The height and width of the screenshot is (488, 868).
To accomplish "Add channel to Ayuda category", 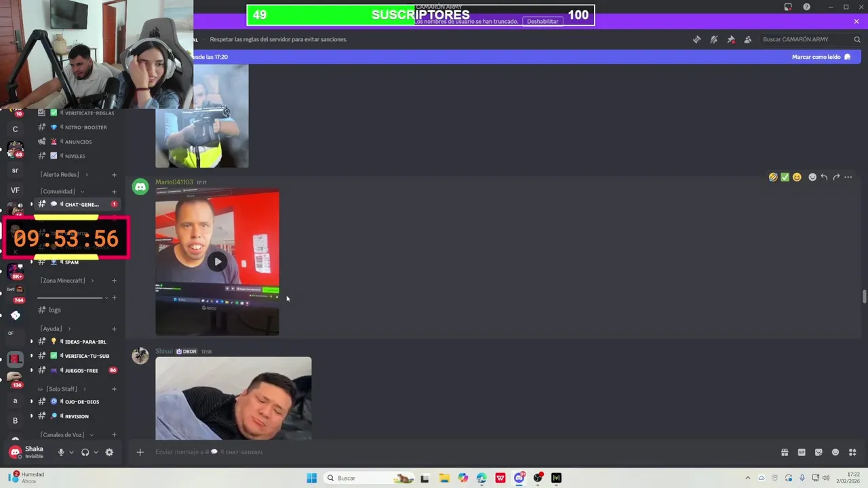I will coord(114,329).
